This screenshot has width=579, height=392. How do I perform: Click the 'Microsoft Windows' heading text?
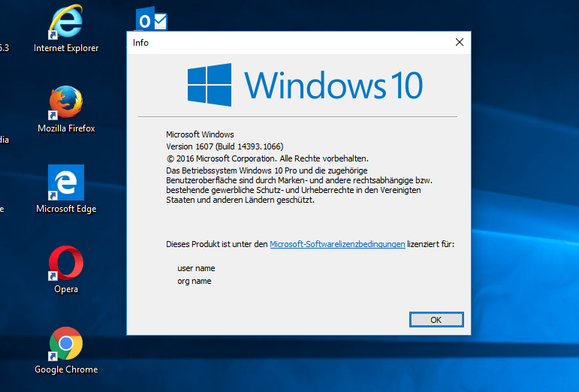(x=200, y=134)
